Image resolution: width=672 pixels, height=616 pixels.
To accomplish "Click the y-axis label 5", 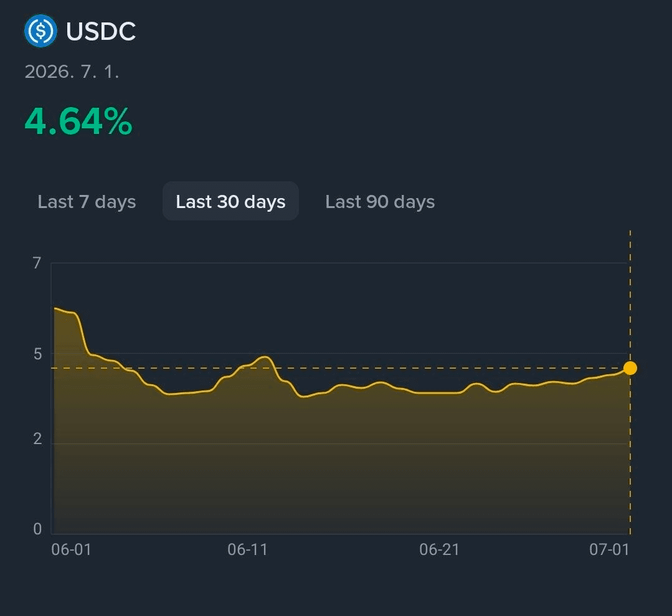I will [38, 354].
